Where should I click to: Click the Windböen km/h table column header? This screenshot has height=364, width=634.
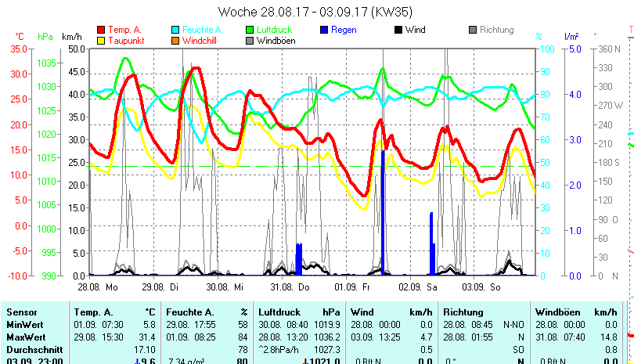(575, 312)
